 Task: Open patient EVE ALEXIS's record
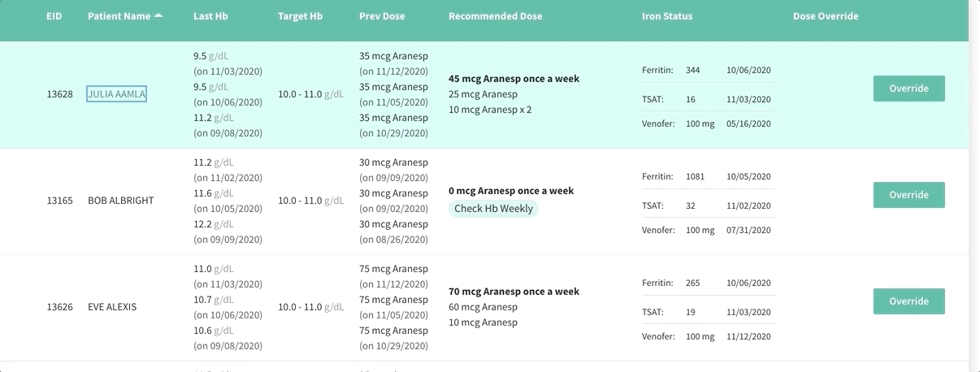(x=112, y=307)
